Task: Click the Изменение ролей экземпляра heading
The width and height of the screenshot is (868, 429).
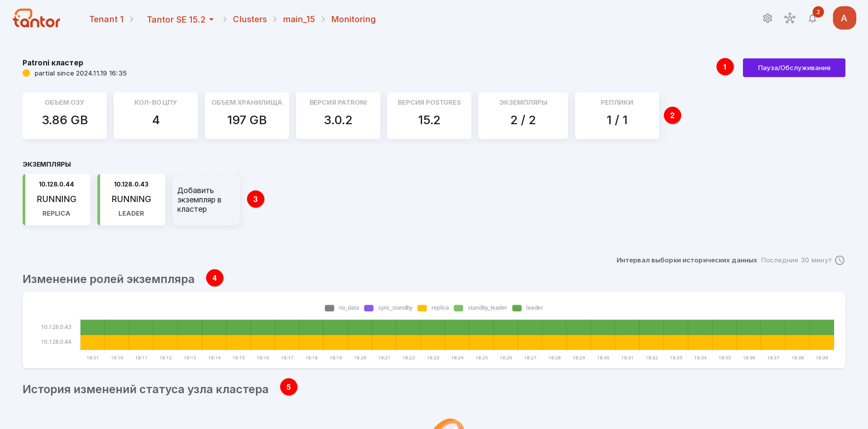Action: [108, 279]
